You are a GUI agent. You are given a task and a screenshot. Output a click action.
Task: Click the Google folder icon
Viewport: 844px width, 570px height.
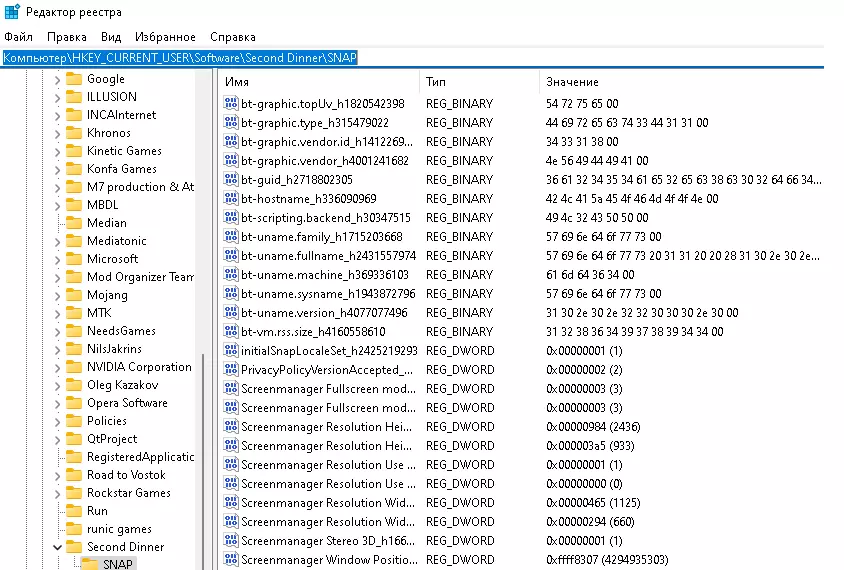[x=74, y=79]
